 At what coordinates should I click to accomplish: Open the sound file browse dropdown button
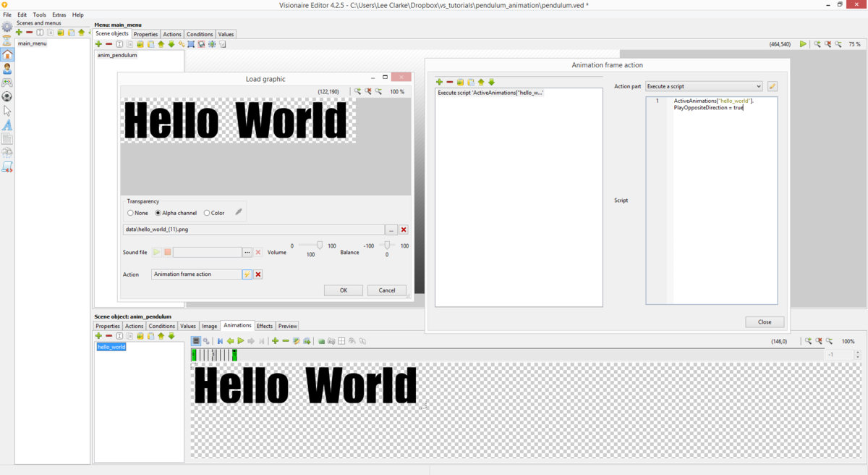coord(246,252)
